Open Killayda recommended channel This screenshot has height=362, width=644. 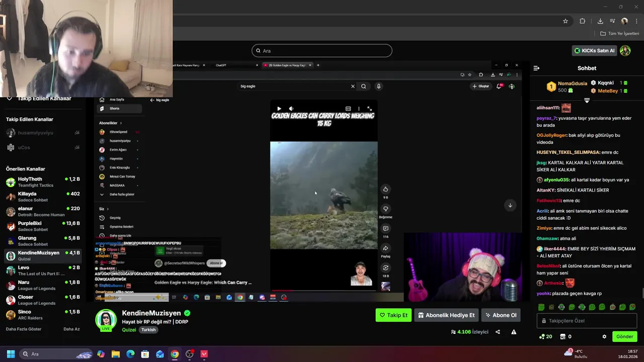coord(43,197)
